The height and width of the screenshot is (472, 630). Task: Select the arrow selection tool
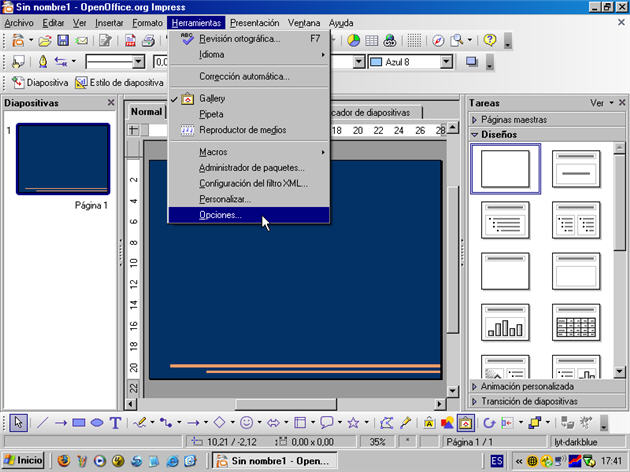[17, 423]
